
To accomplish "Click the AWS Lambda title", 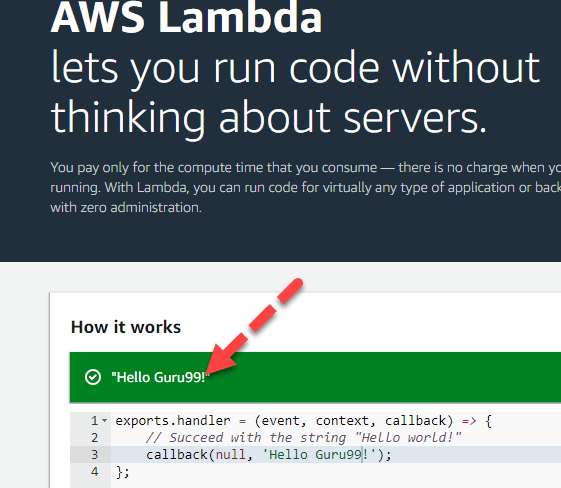I will [x=186, y=18].
